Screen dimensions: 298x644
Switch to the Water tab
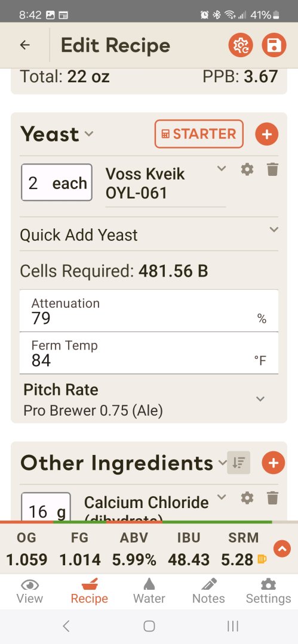(149, 592)
